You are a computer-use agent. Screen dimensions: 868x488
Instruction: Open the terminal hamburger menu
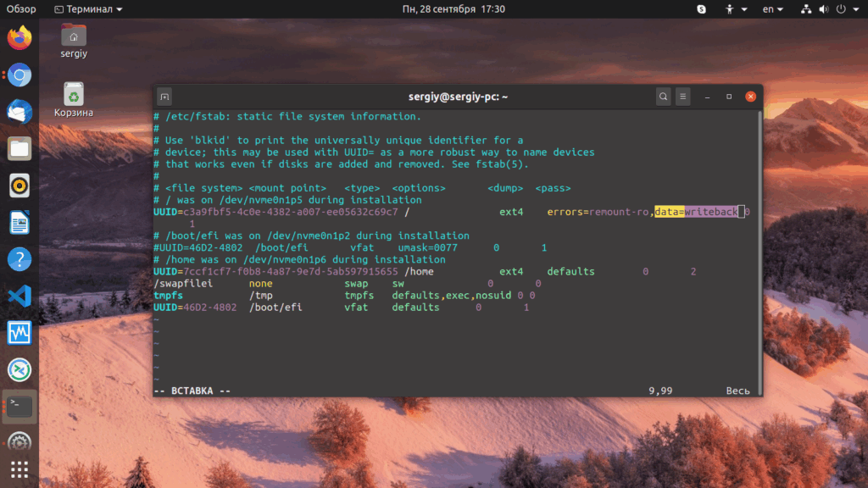[683, 97]
